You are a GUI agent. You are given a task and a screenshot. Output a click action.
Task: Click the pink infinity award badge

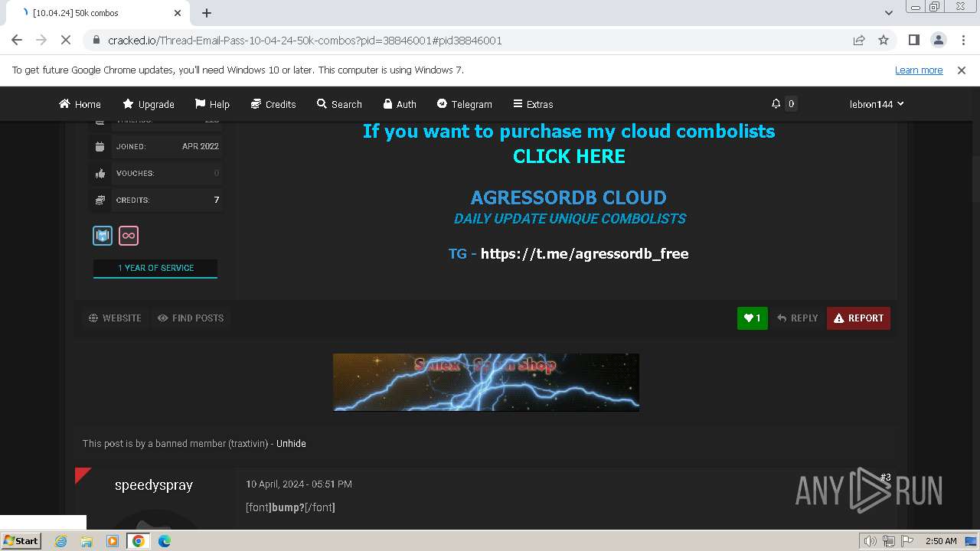(x=129, y=236)
